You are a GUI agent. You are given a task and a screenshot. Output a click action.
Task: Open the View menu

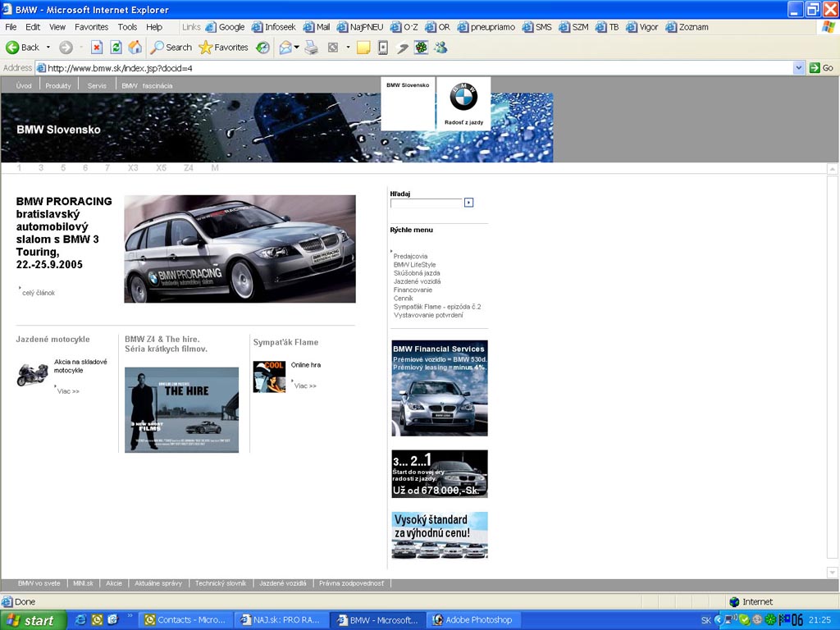57,27
